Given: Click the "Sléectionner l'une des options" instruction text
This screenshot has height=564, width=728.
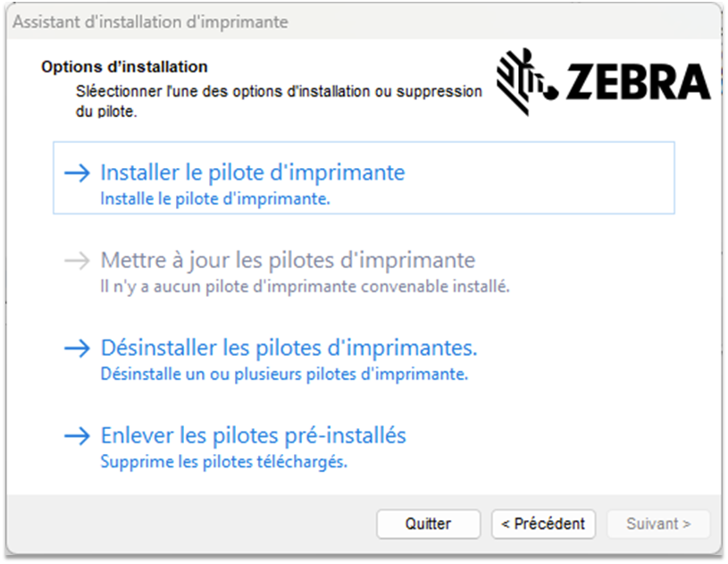Looking at the screenshot, I should click(x=279, y=91).
